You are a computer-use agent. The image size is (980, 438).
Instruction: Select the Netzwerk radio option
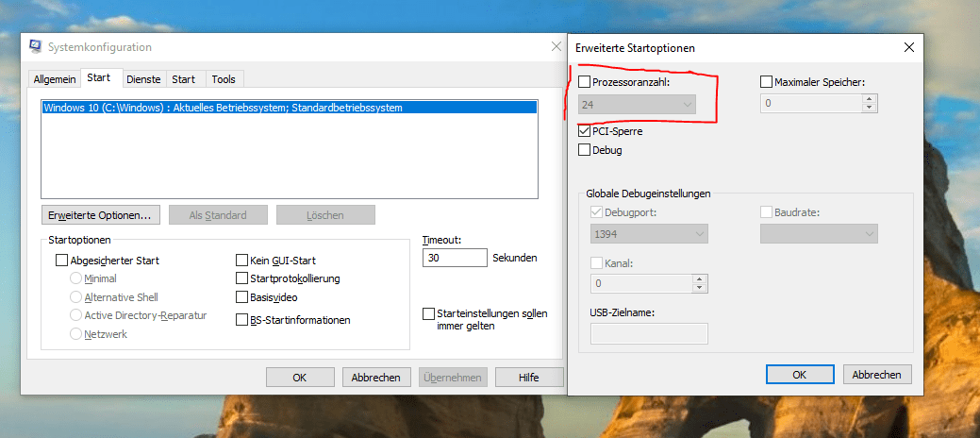75,334
